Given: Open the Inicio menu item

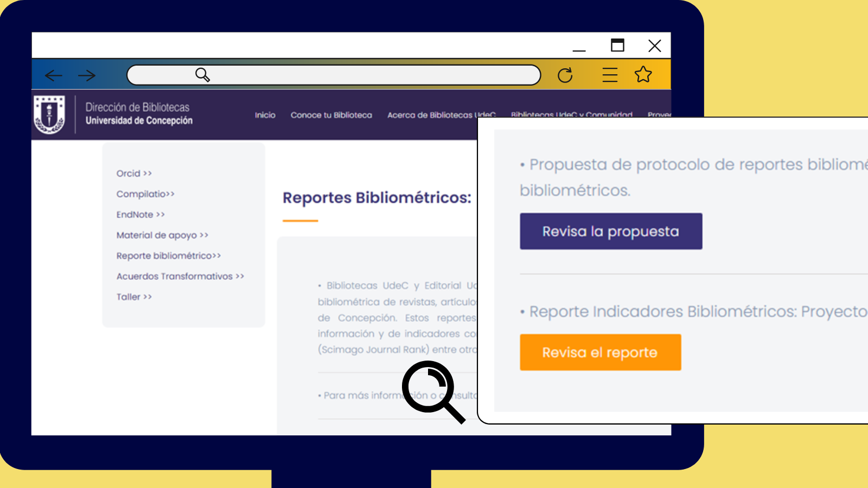Looking at the screenshot, I should click(x=265, y=115).
